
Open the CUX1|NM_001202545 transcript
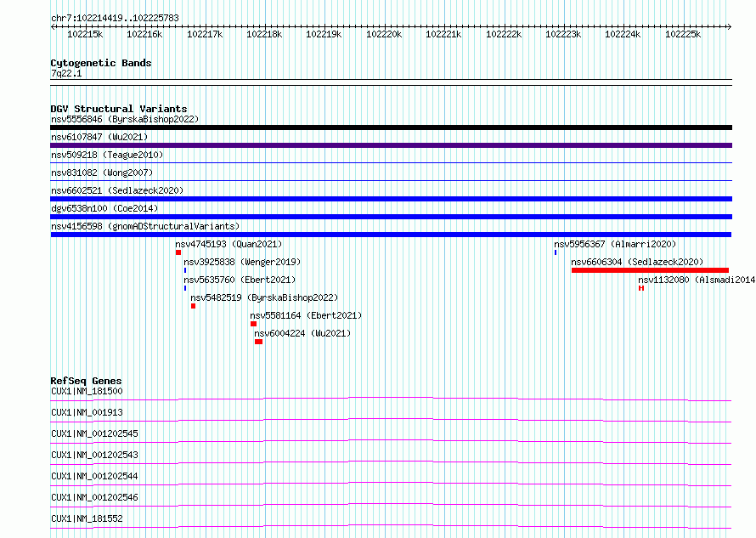click(94, 433)
